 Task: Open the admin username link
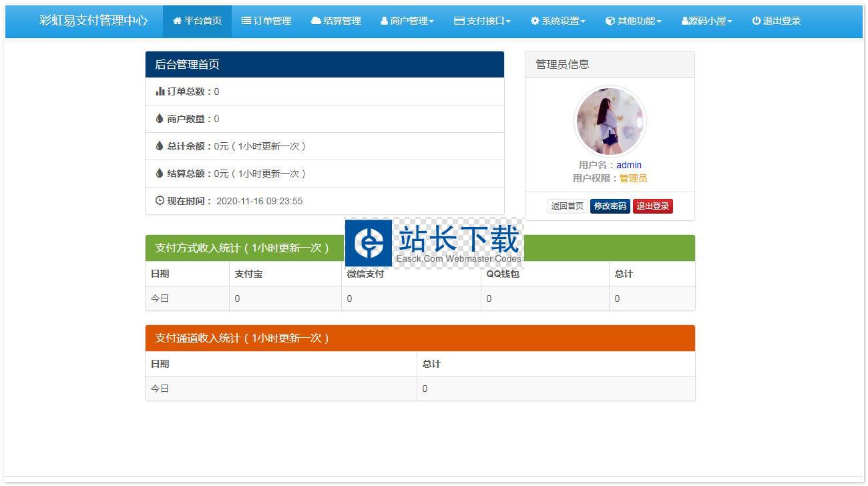[629, 165]
